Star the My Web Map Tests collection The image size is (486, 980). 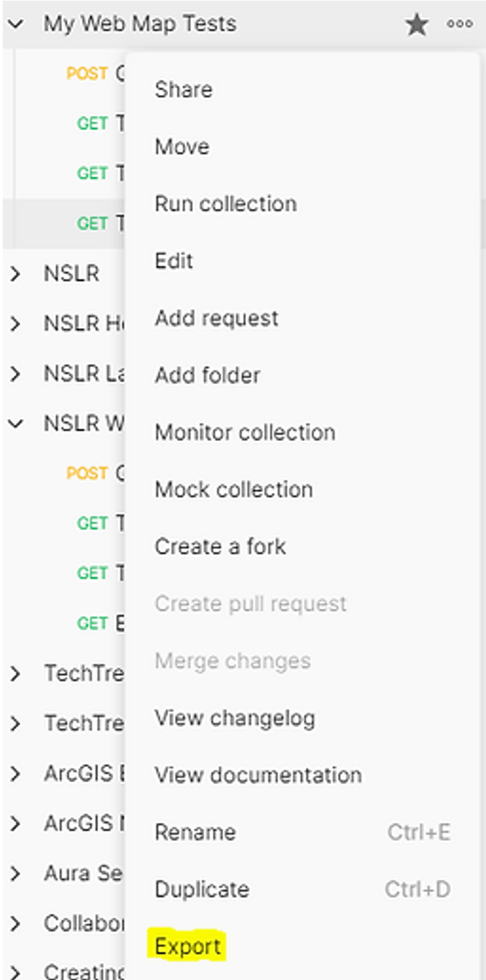[x=416, y=25]
